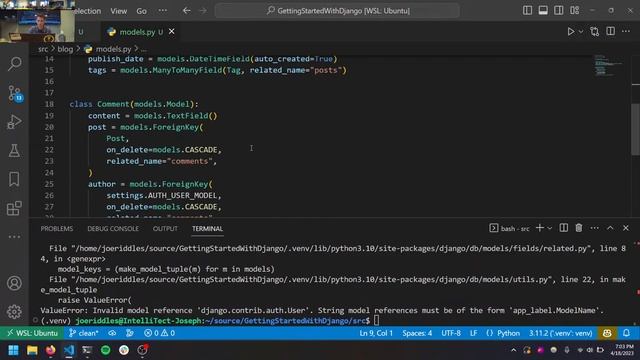
Task: Show errors and warnings count
Action: pyautogui.click(x=159, y=333)
